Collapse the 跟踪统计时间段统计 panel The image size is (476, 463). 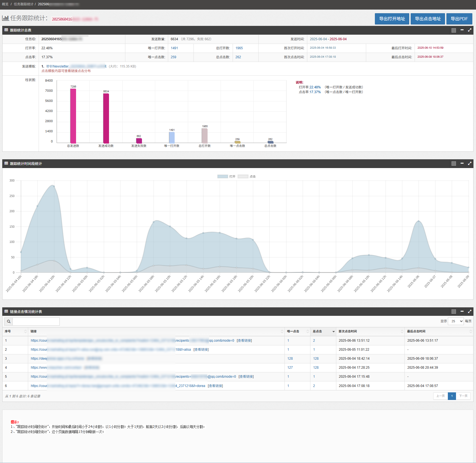(462, 164)
